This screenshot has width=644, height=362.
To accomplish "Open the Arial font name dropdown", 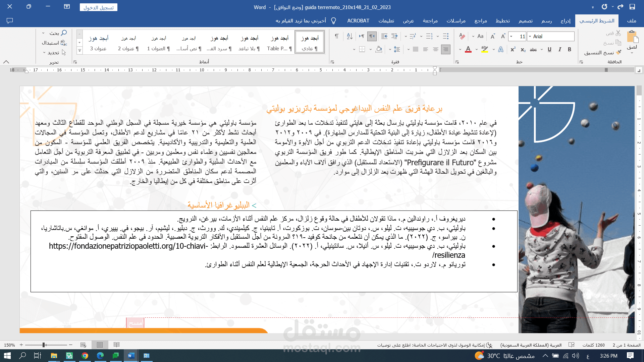I will [530, 36].
